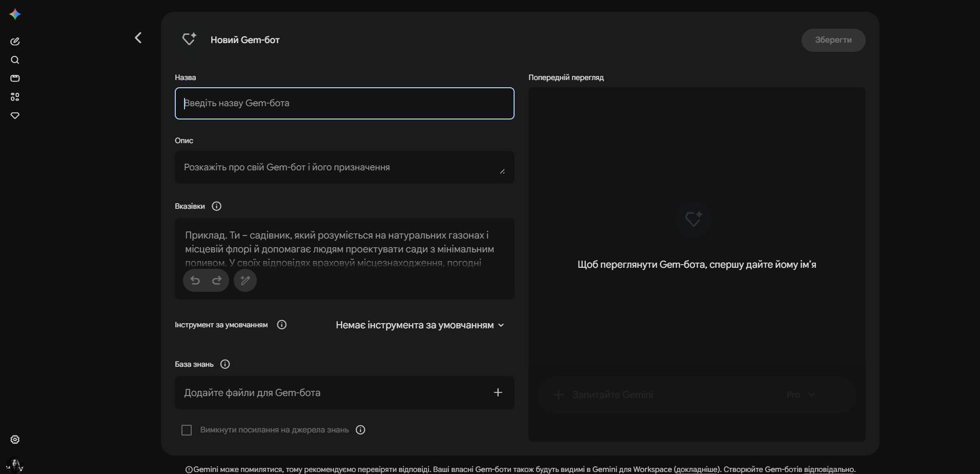Screen dimensions: 980x474
Task: Follow the "докладніше" link in the footer
Action: [697, 469]
